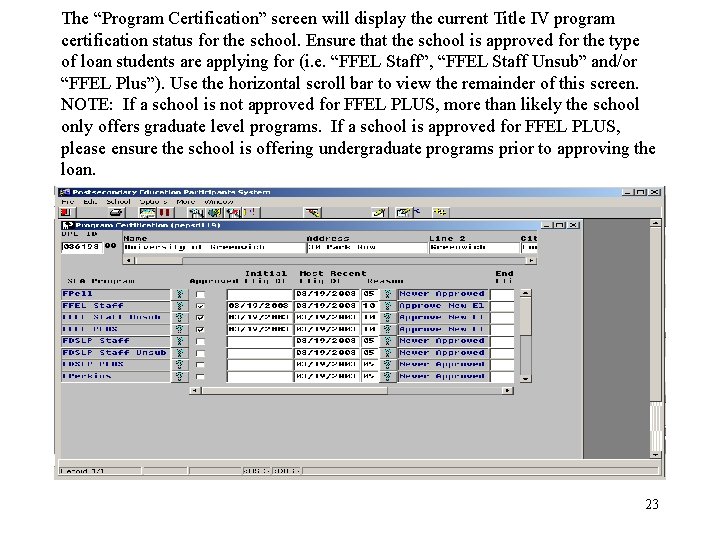The image size is (720, 540).
Task: Open the School menu
Action: (118, 202)
